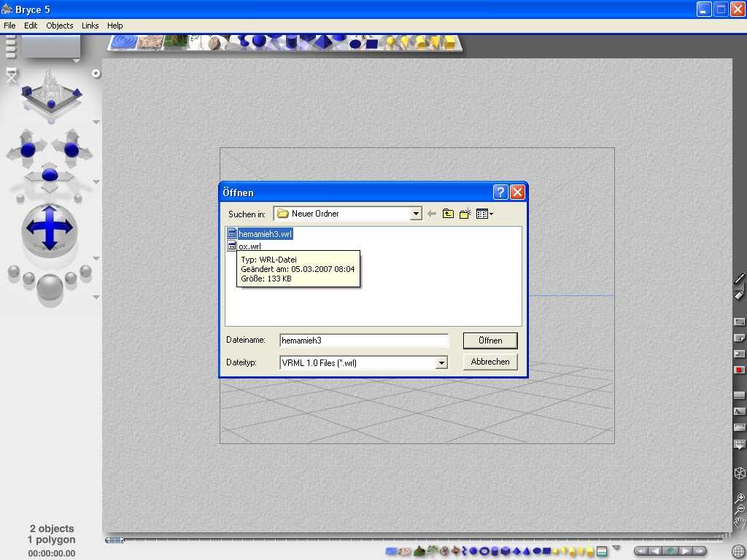Create a blue 2D disc from the top palette

pos(355,44)
